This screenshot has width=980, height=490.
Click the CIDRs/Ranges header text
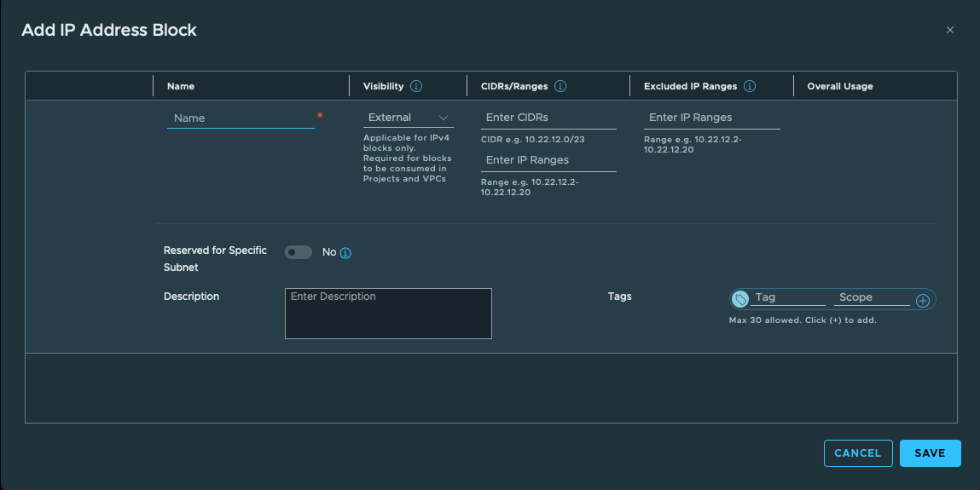tap(514, 86)
